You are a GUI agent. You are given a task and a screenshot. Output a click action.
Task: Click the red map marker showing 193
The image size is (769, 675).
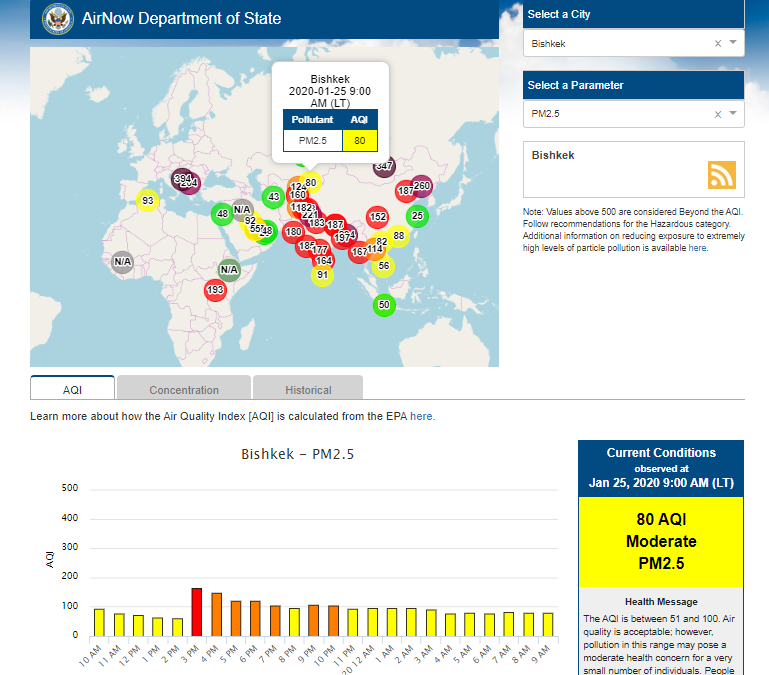click(x=215, y=290)
